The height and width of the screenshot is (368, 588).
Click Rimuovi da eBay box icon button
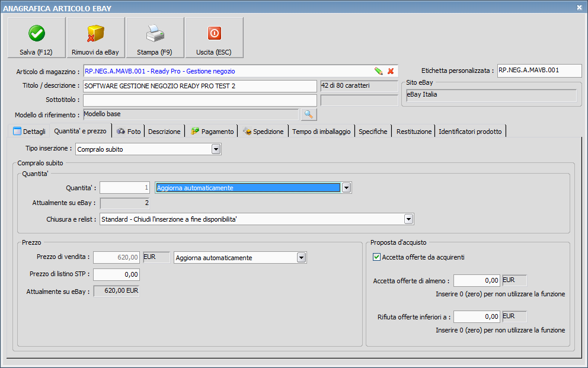[x=95, y=37]
